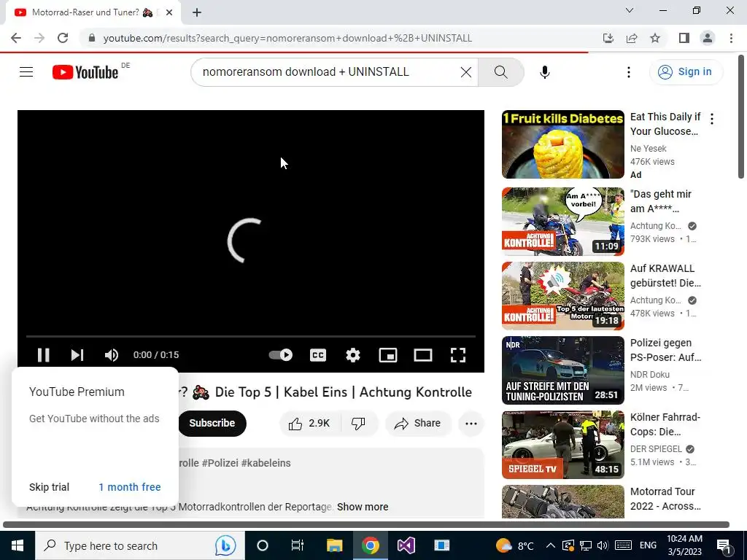Open a new browser tab
This screenshot has height=560, width=747.
point(197,12)
